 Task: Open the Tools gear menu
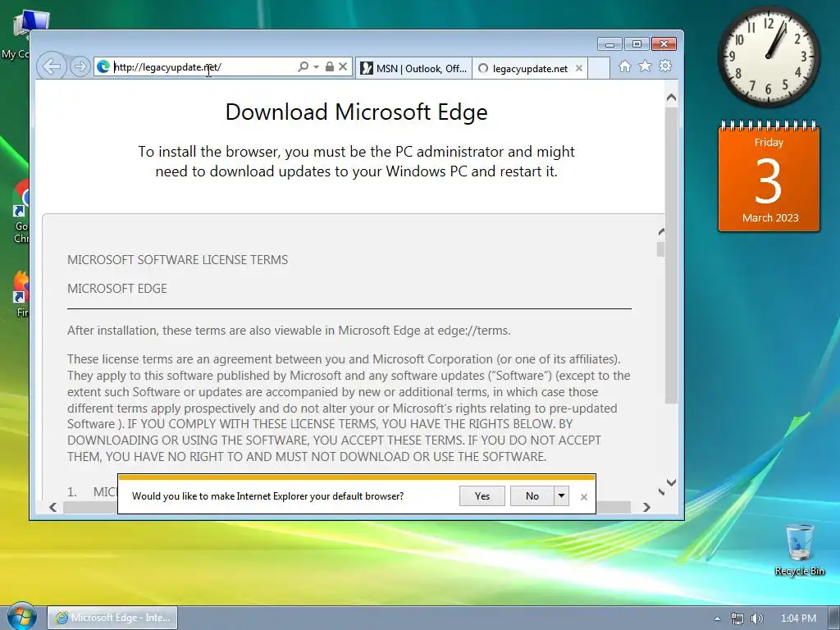[665, 66]
